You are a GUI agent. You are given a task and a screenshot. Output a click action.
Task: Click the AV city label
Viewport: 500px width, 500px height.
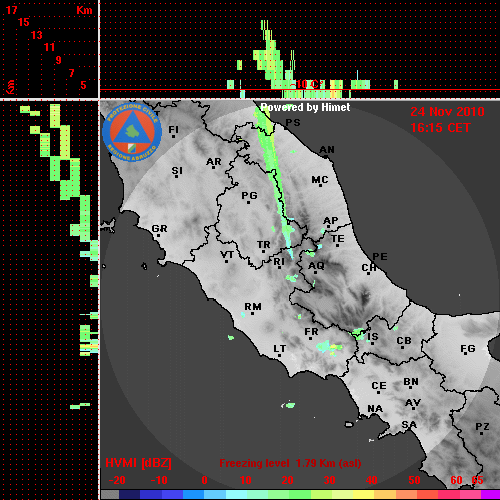pyautogui.click(x=413, y=403)
